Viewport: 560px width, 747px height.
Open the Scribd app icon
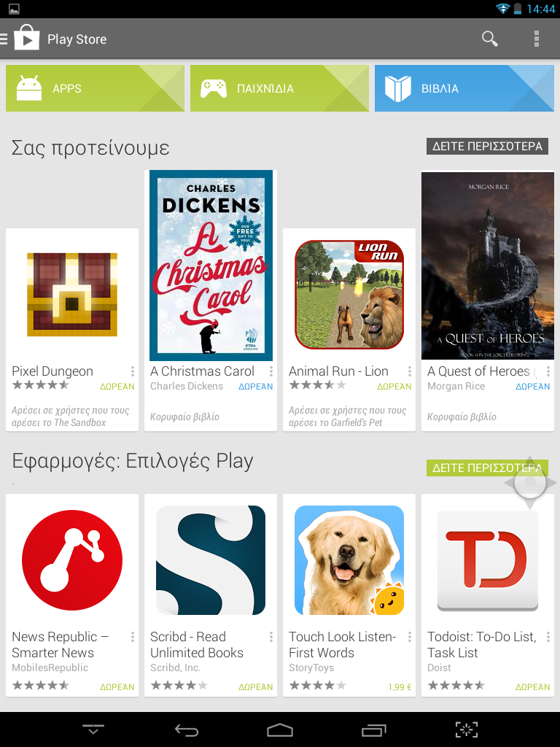[211, 560]
